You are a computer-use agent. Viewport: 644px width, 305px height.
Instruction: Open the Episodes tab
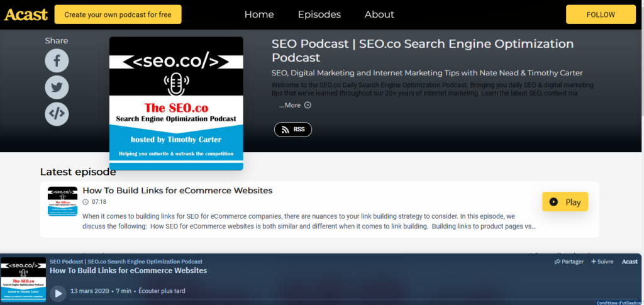(x=319, y=14)
